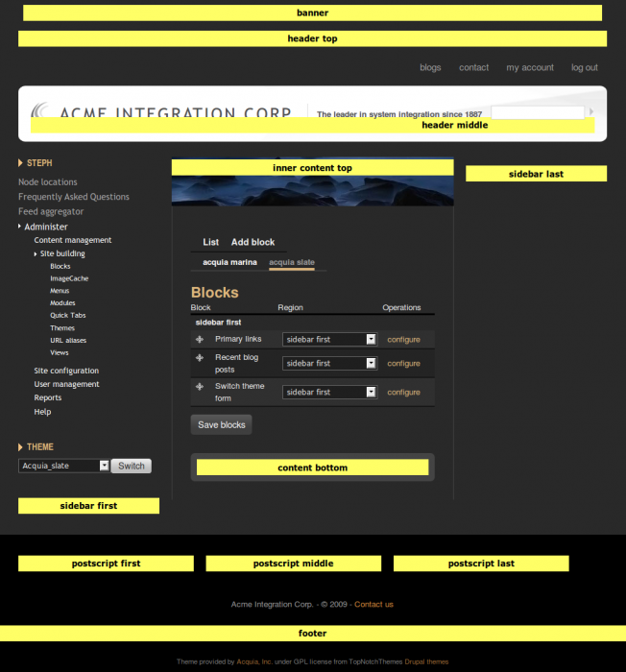
Task: Open region dropdown for Switch theme form
Action: pos(329,392)
